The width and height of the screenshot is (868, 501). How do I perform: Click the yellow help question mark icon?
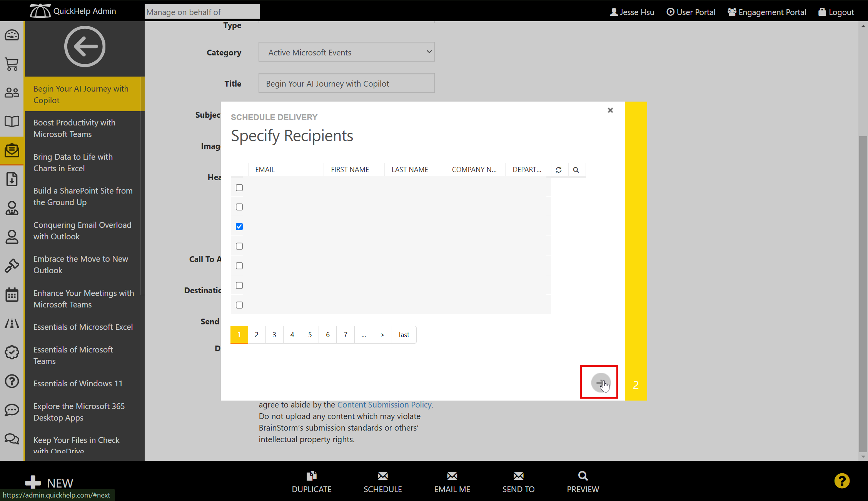pyautogui.click(x=842, y=481)
